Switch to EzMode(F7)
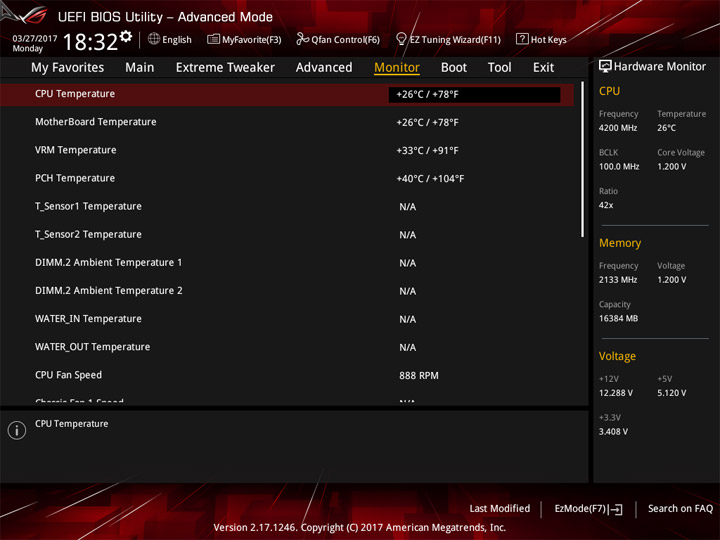Viewport: 720px width, 540px height. click(589, 509)
